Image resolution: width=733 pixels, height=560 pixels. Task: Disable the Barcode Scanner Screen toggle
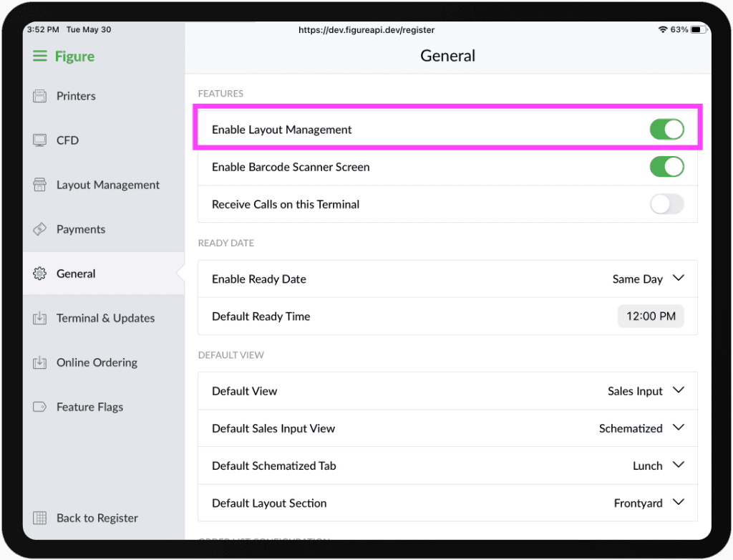point(666,167)
